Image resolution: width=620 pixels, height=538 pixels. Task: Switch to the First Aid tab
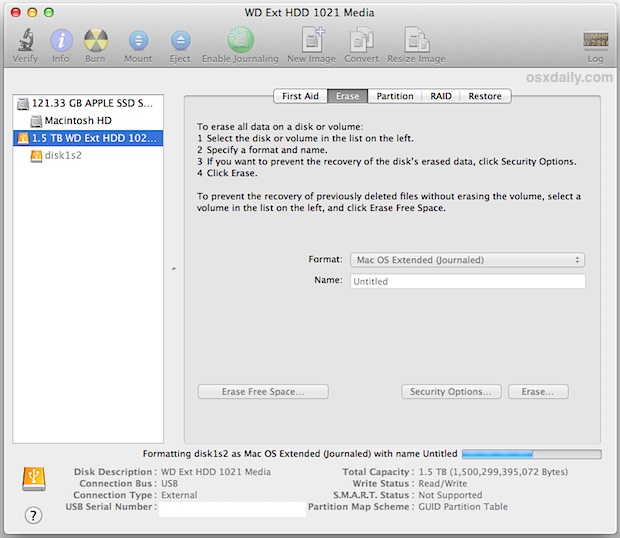tap(301, 96)
